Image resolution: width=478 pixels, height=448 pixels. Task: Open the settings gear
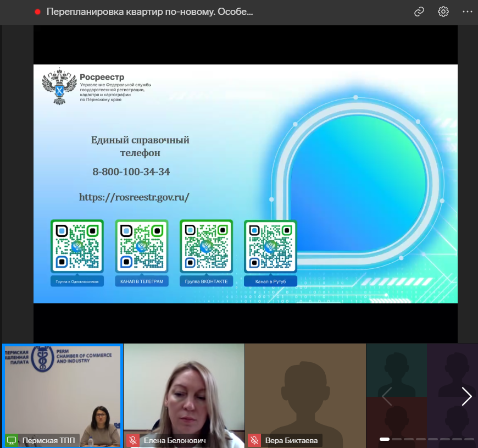(x=443, y=12)
